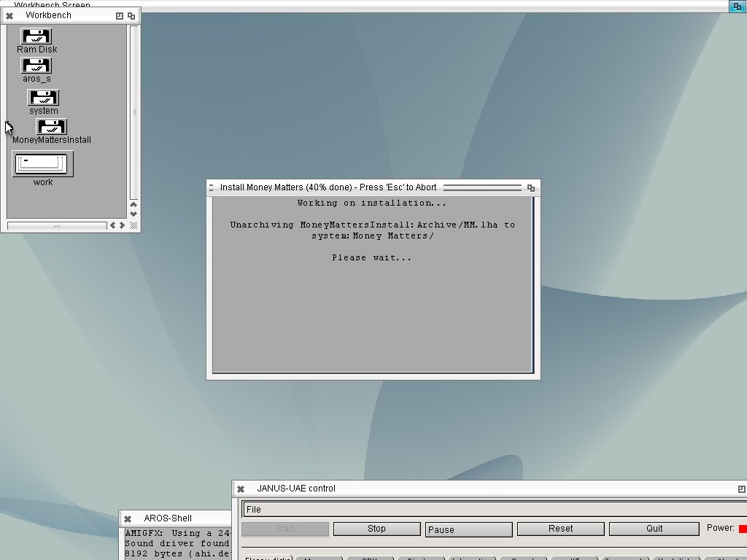Viewport: 747px width, 560px height.
Task: Click the Stop button
Action: [377, 529]
